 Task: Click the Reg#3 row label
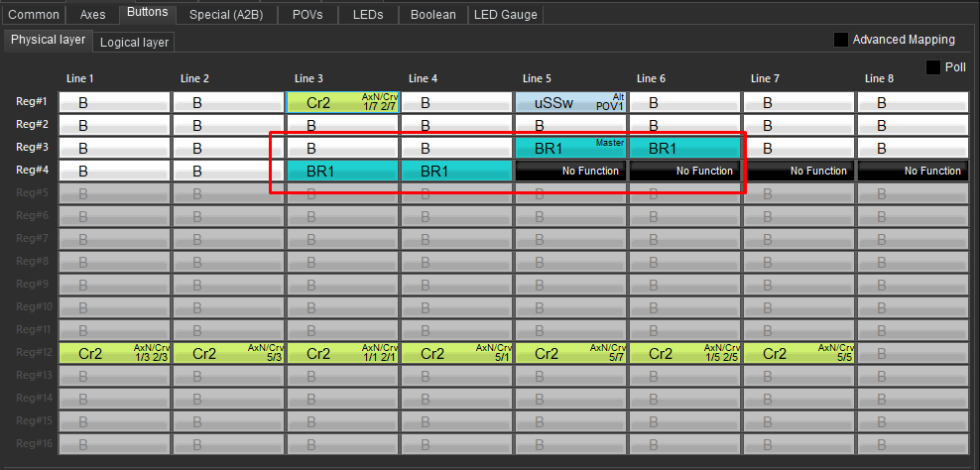point(33,147)
